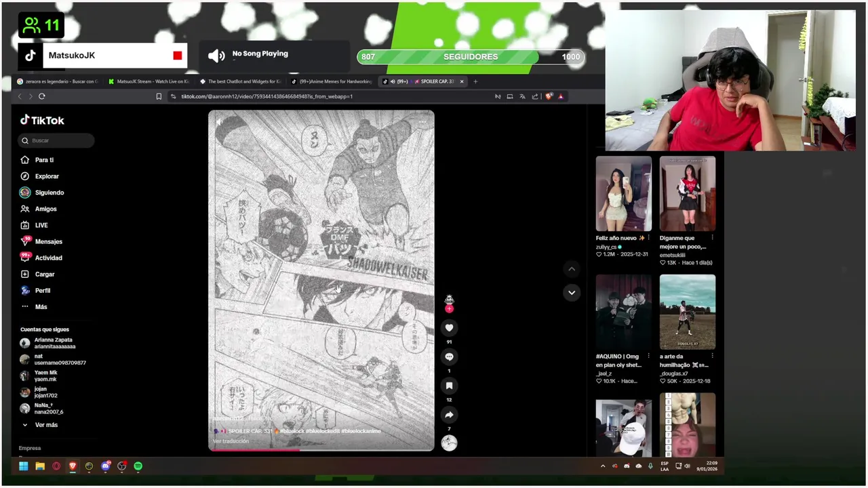Open Arianna Zapata's account
Viewport: 868px width, 488px height.
[47, 343]
